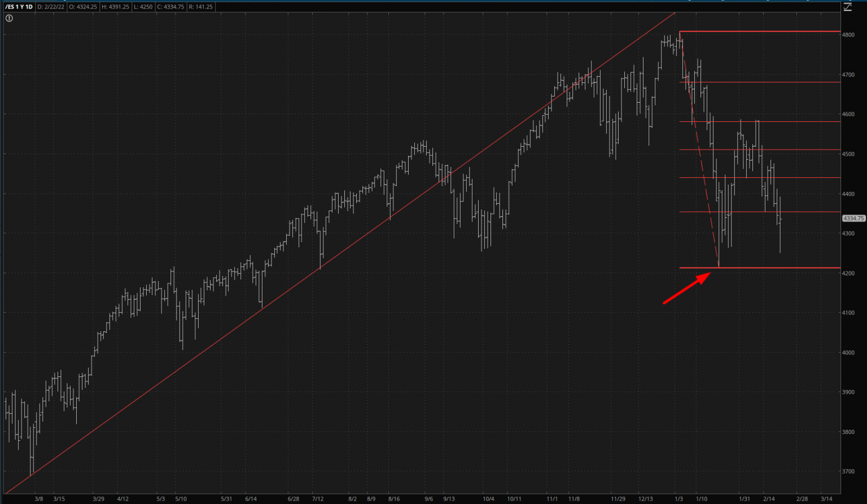
Task: Click the 4/12 date axis label
Action: 122,499
